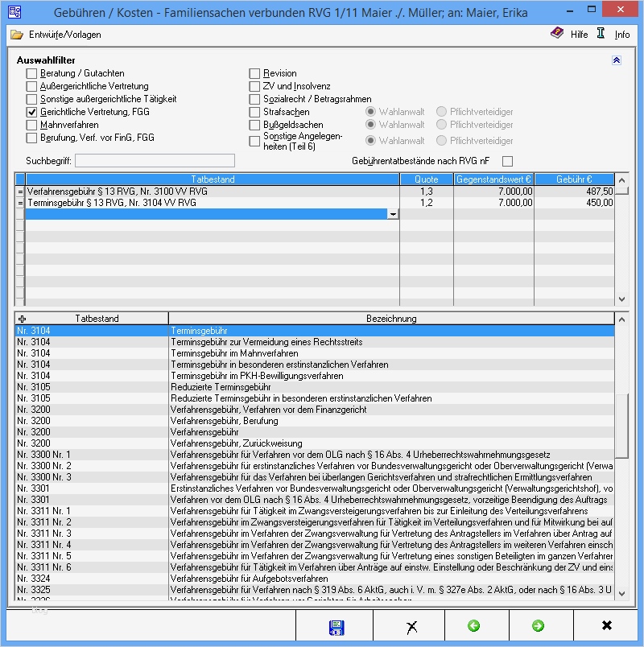This screenshot has height=647, width=644.
Task: Click the Quote value 1,2
Action: [427, 203]
